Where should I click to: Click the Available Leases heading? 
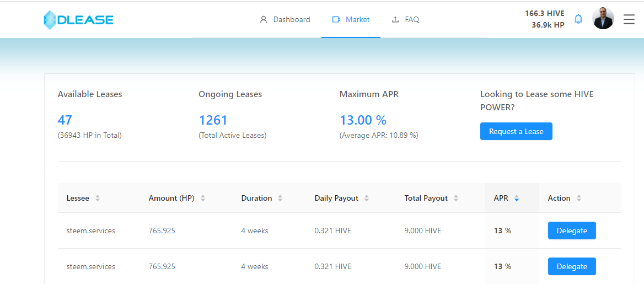coord(90,94)
